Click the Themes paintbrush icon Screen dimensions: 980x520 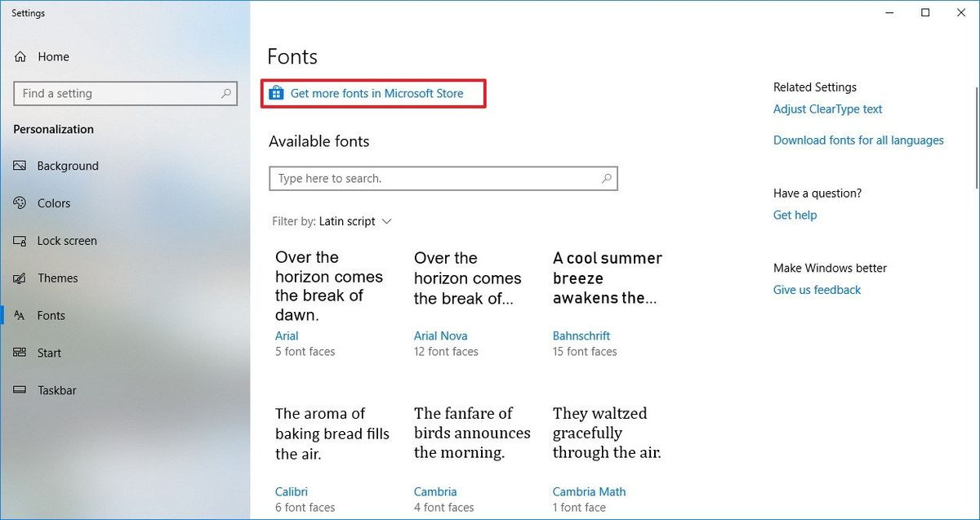(20, 278)
